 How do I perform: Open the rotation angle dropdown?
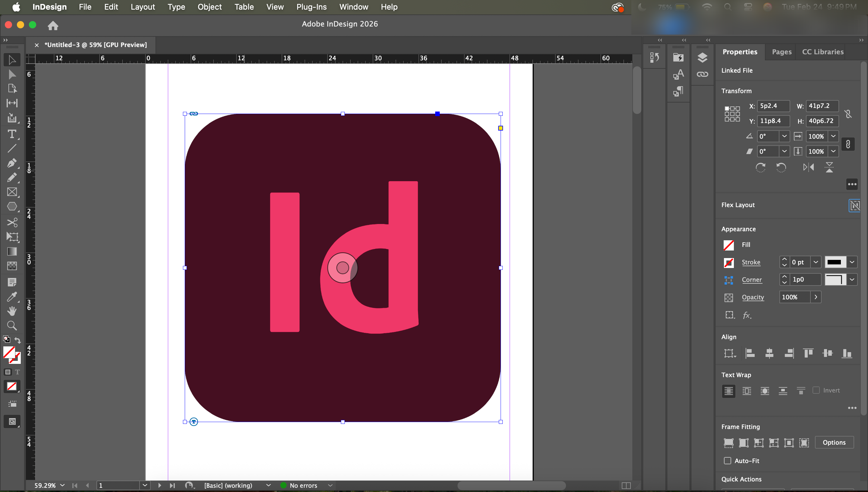[x=784, y=136]
